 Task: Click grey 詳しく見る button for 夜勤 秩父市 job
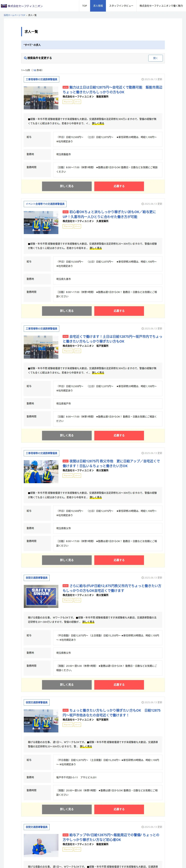(67, 685)
